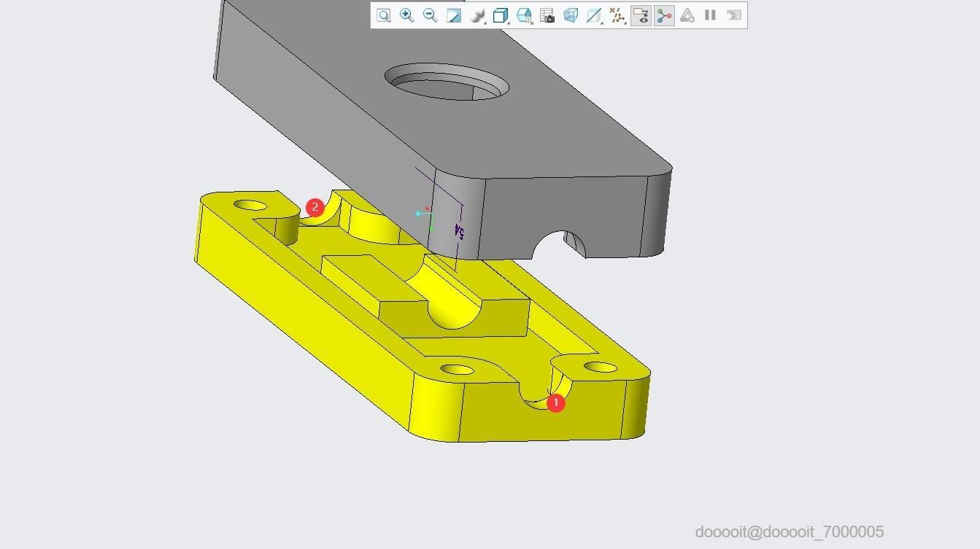Toggle the annotation display button
Screen dimensions: 980x549
coord(641,15)
